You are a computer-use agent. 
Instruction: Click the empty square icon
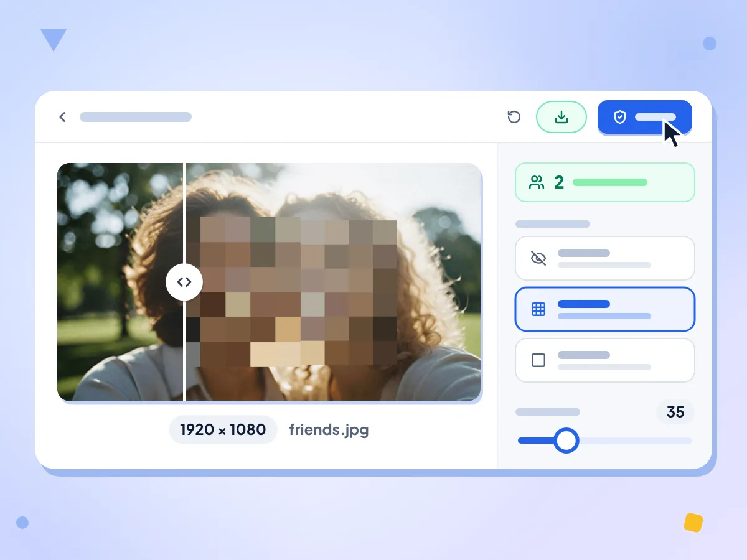pyautogui.click(x=538, y=360)
